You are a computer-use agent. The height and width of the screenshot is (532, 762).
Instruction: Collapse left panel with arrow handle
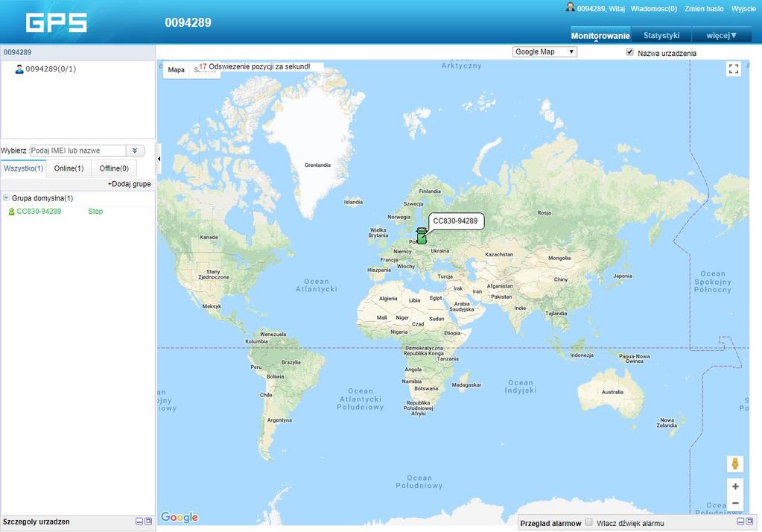point(159,159)
